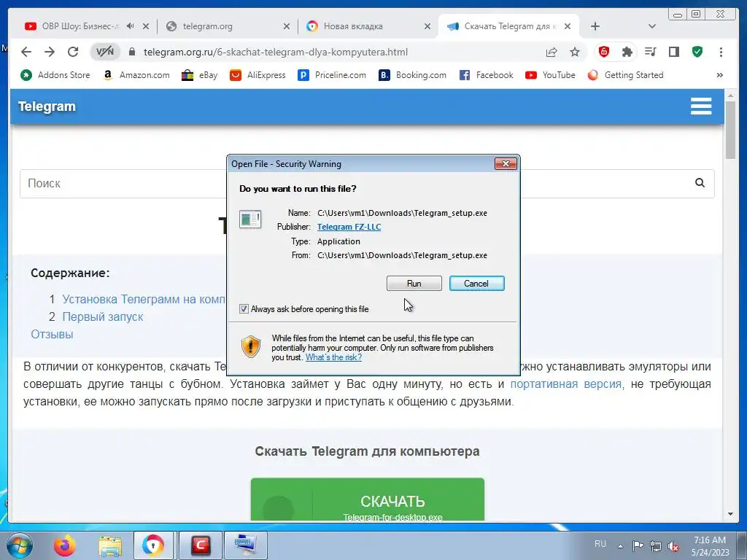The image size is (747, 560).
Task: Open Addons Store bookmark
Action: (x=55, y=75)
